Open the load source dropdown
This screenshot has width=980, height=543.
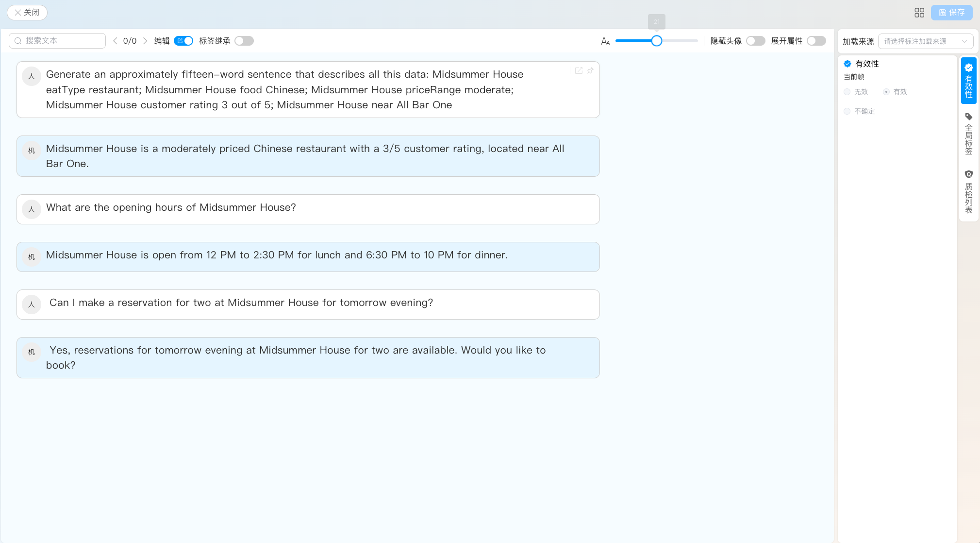coord(926,41)
